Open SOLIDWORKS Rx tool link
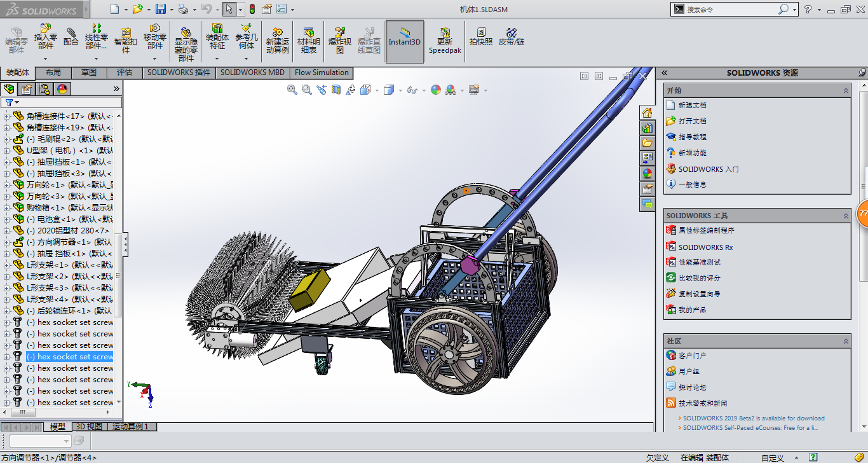This screenshot has height=463, width=868. point(705,247)
